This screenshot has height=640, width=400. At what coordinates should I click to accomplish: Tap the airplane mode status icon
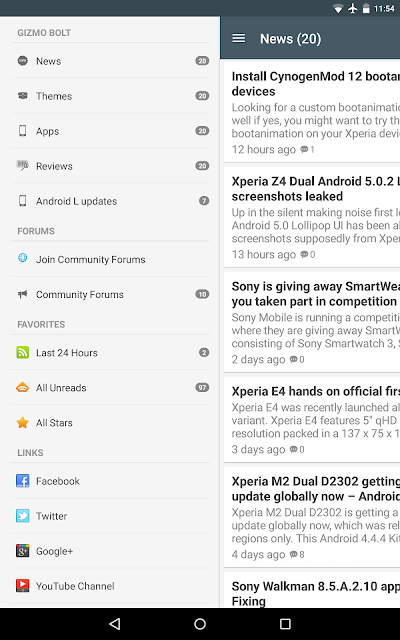353,9
